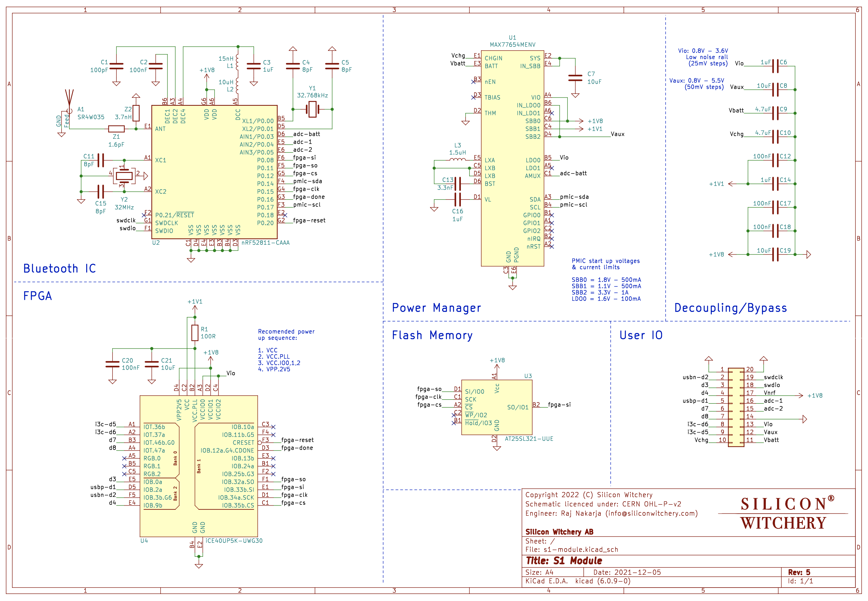The height and width of the screenshot is (601, 868).
Task: Select the C19 10uF decoupling capacitor
Action: click(x=775, y=254)
